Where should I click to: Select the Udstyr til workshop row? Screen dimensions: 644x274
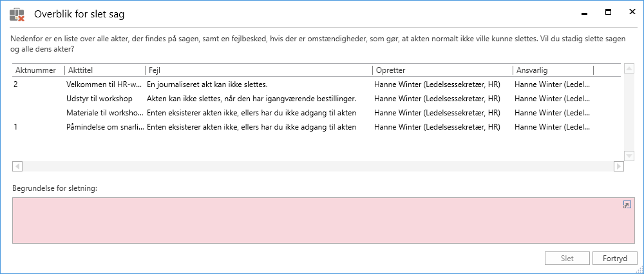(x=103, y=98)
